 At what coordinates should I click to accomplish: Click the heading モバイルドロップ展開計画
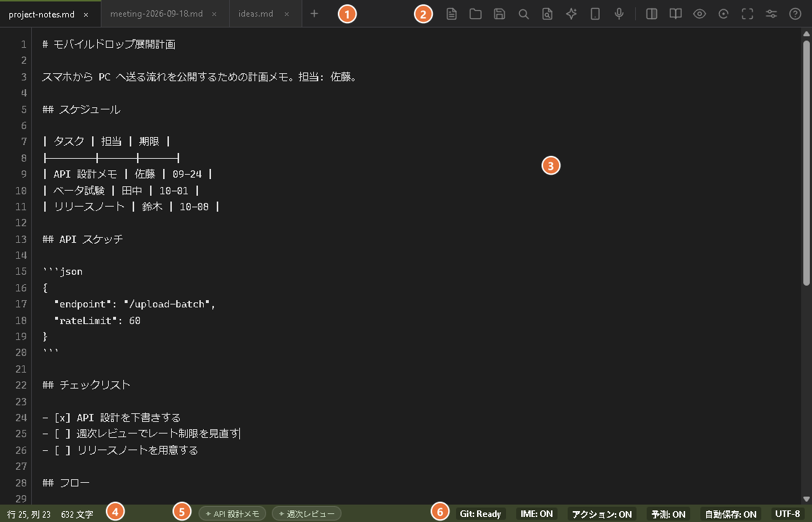pyautogui.click(x=109, y=44)
